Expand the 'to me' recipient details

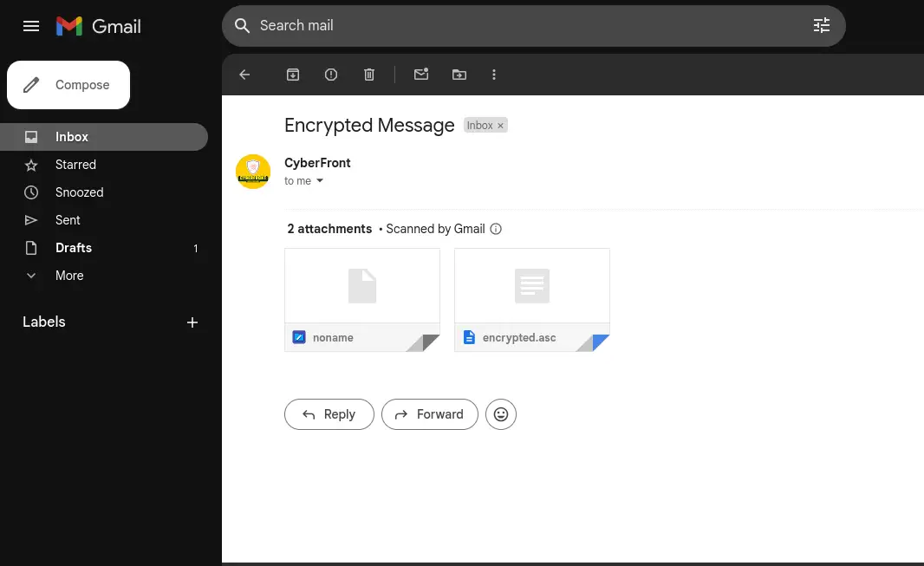coord(320,181)
